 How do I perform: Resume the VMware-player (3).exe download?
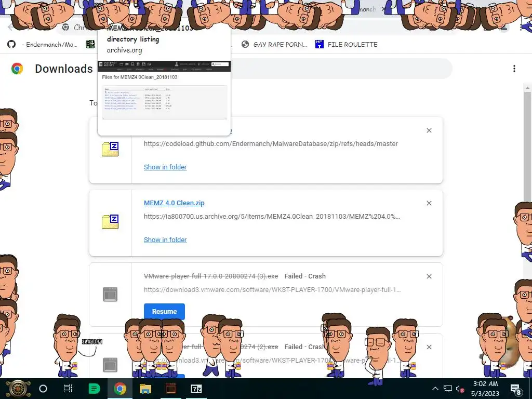(164, 312)
